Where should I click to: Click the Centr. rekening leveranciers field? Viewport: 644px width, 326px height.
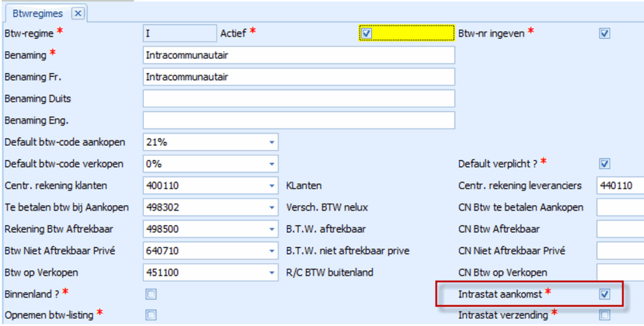pyautogui.click(x=620, y=186)
